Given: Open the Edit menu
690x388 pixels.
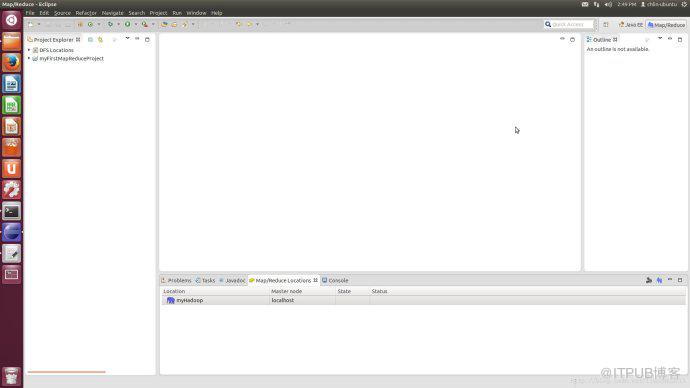Looking at the screenshot, I should [x=44, y=13].
